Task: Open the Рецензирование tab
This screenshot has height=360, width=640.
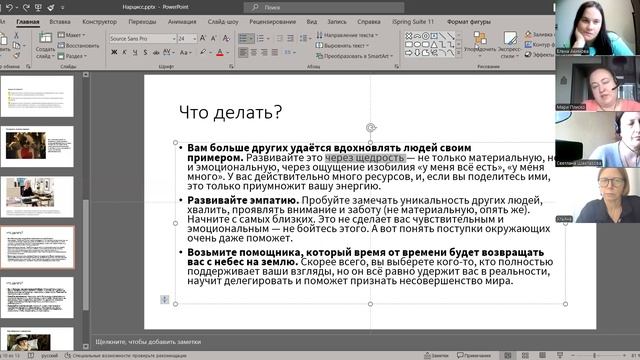Action: [x=273, y=22]
